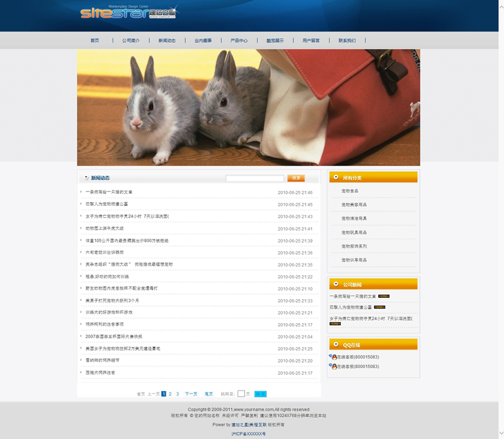Click the round arrow icon next to 新闻动态 heading
This screenshot has width=504, height=439.
pyautogui.click(x=86, y=178)
